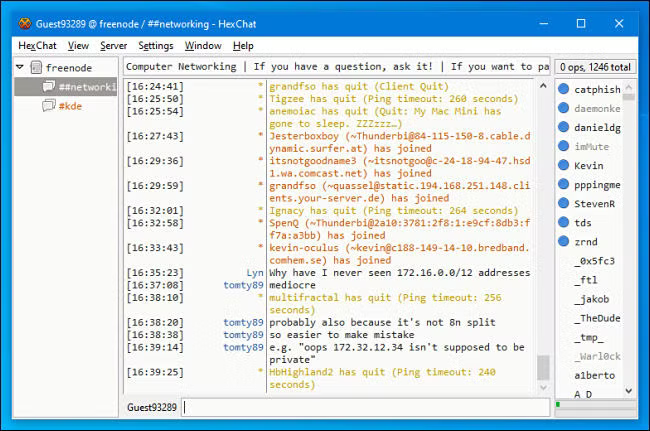Select user Kevin in user list
650x431 pixels.
pyautogui.click(x=589, y=166)
